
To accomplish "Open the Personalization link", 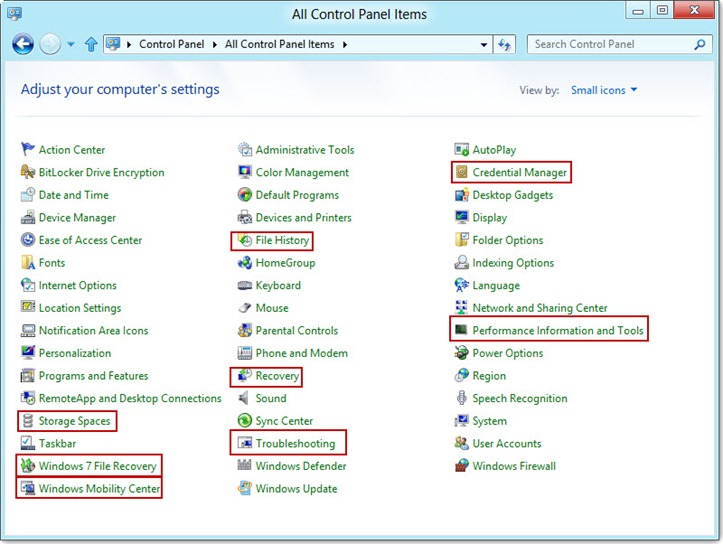I will (75, 353).
